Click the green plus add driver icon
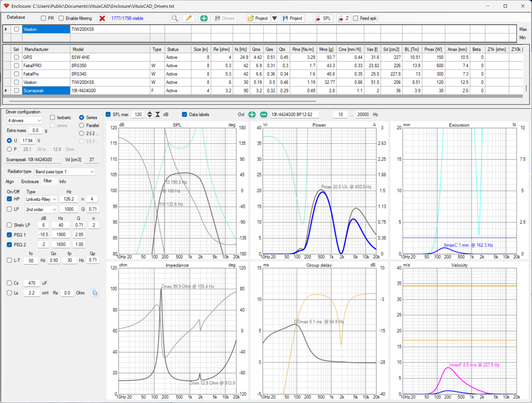 click(x=204, y=18)
